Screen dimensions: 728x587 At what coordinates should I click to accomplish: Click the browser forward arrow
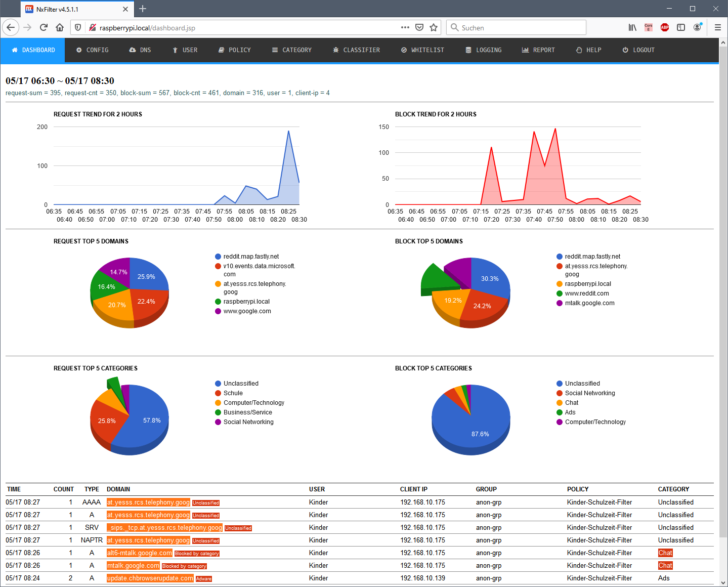(27, 27)
